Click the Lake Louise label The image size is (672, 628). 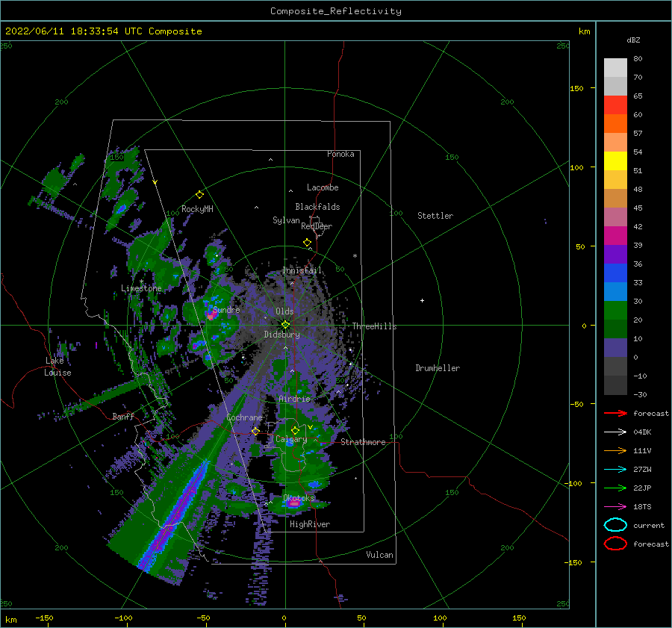point(57,367)
